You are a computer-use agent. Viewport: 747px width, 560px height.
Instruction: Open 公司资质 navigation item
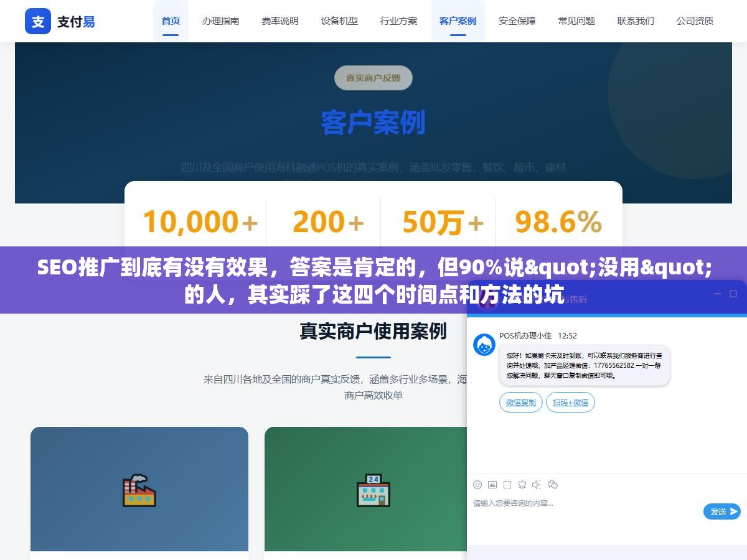(695, 21)
